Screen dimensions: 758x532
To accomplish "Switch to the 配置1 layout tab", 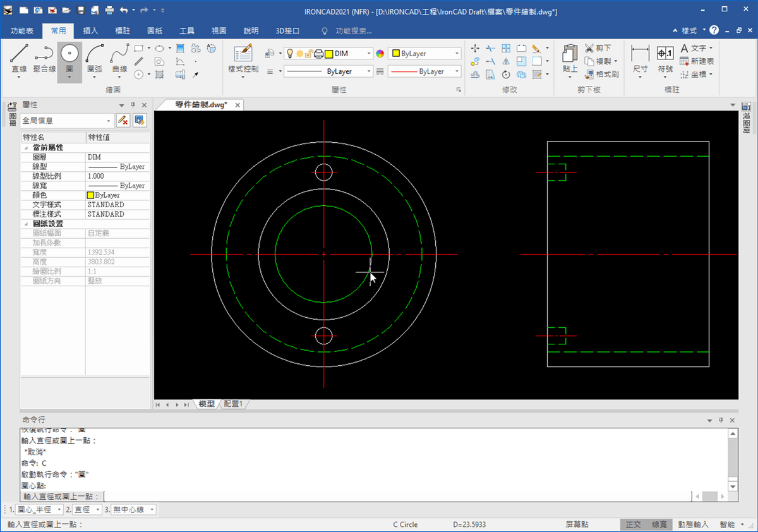I will click(232, 404).
